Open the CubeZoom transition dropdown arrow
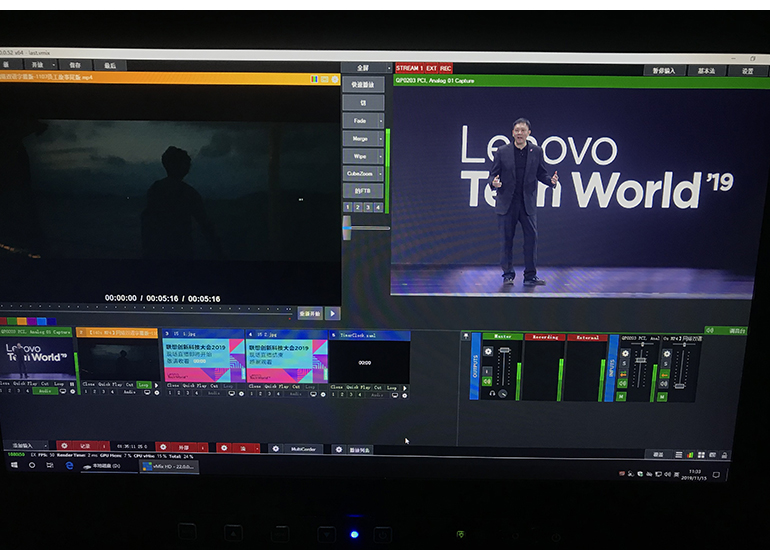 tap(381, 173)
